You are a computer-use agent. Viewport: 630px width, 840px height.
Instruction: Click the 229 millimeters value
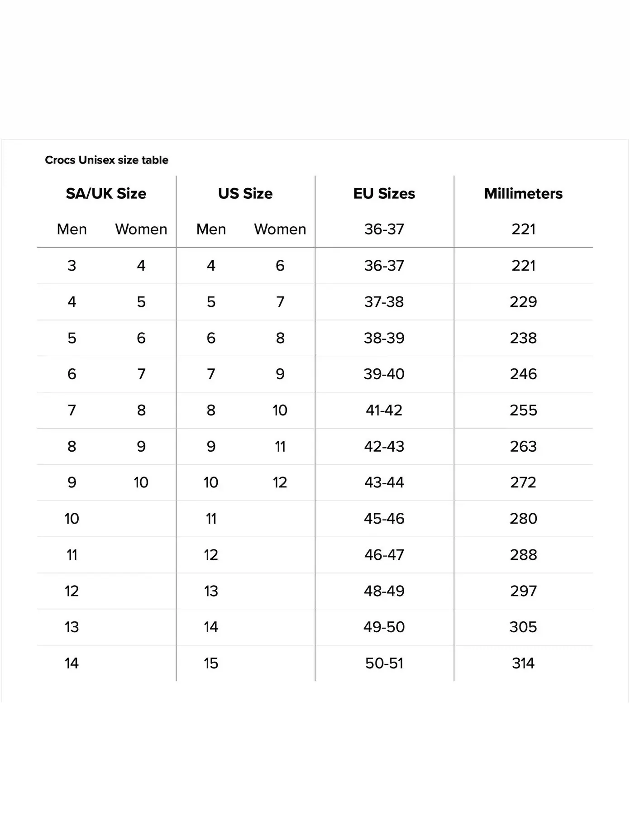tap(523, 302)
